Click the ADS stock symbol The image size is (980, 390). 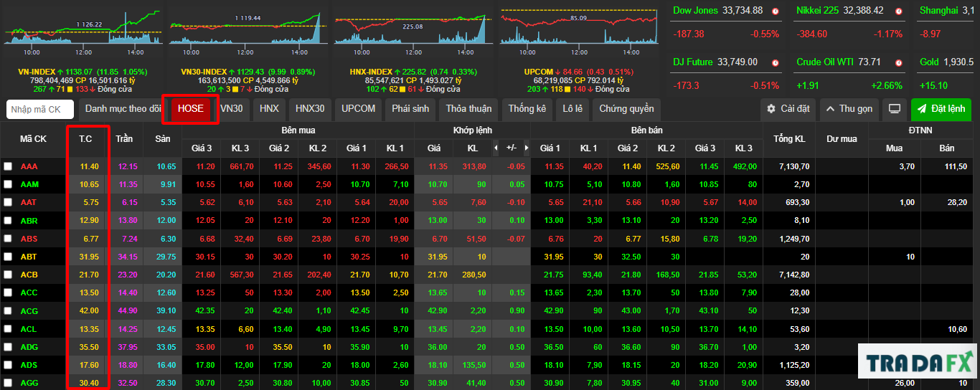pos(29,365)
